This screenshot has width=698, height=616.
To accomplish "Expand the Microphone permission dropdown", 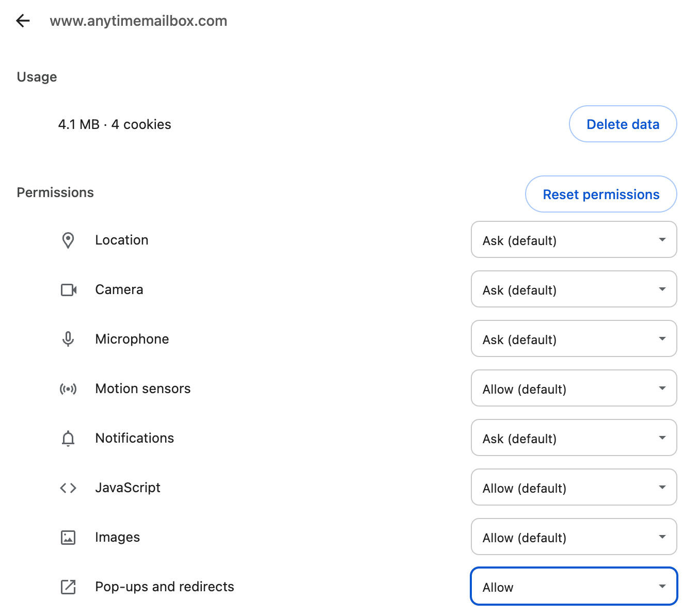I will tap(574, 339).
